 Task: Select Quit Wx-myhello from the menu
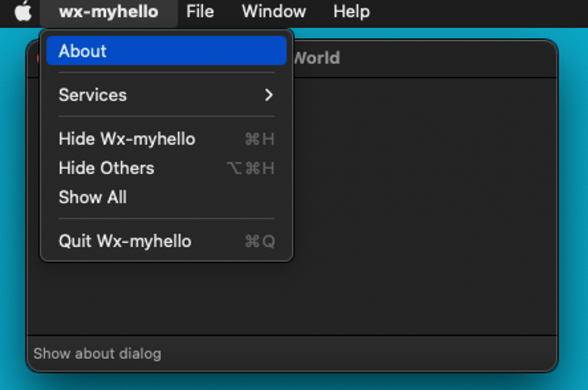pyautogui.click(x=167, y=241)
